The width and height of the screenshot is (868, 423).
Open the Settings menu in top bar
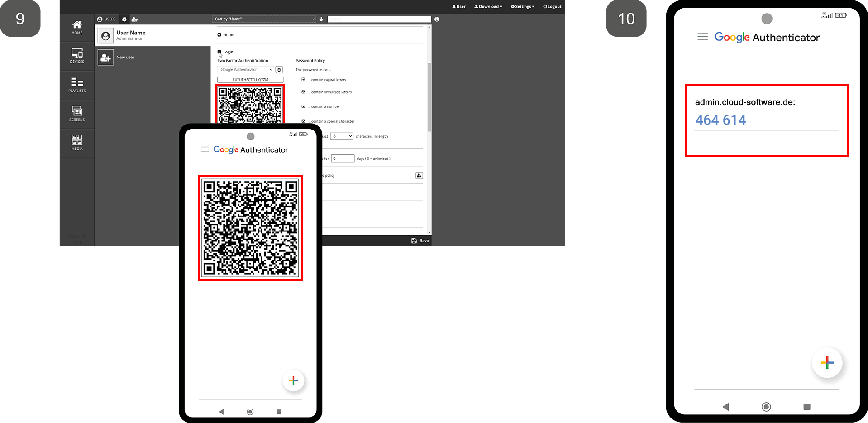tap(523, 7)
